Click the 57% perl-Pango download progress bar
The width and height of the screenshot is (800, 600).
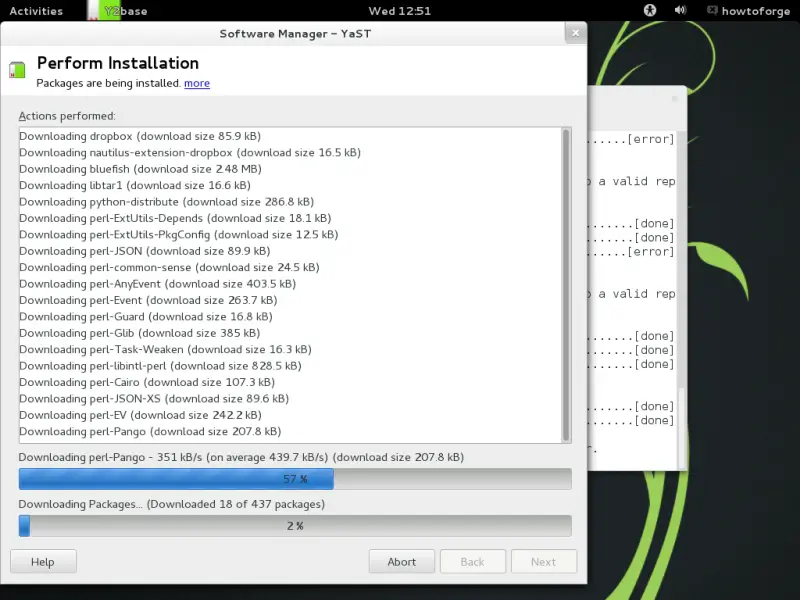point(295,479)
